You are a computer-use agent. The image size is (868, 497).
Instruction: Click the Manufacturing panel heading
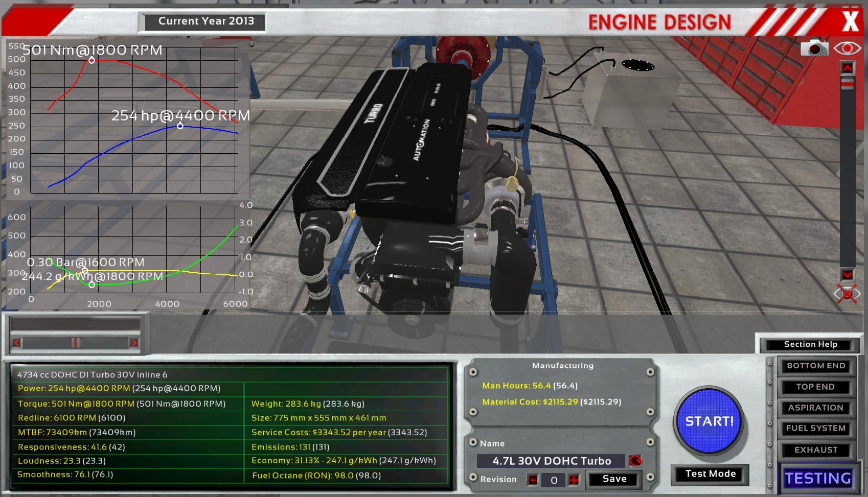coord(563,366)
